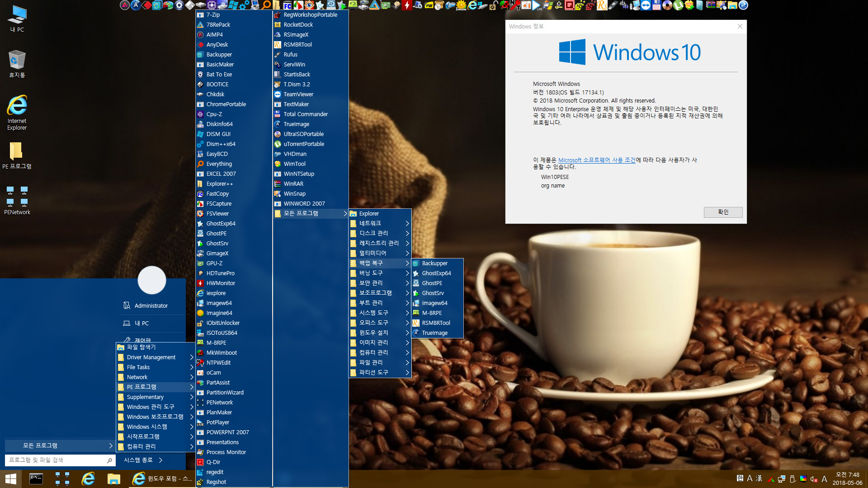The height and width of the screenshot is (488, 868).
Task: Open File Explorer in the taskbar
Action: click(113, 479)
